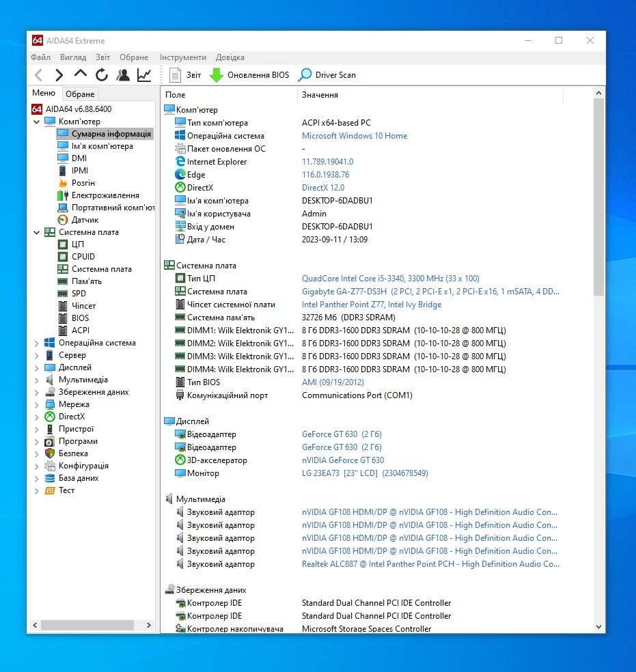Launch Driver Scan from the toolbar
Image resolution: width=636 pixels, height=672 pixels.
[x=327, y=75]
